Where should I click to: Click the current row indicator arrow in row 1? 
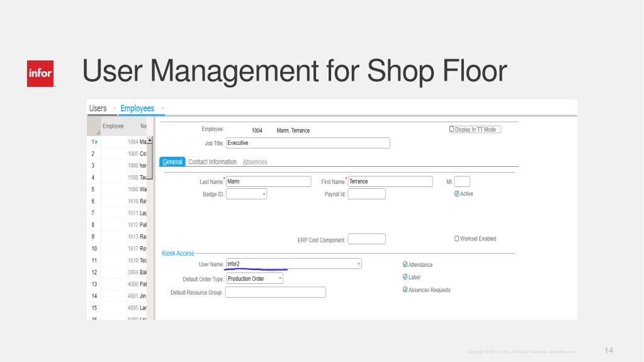pyautogui.click(x=96, y=142)
